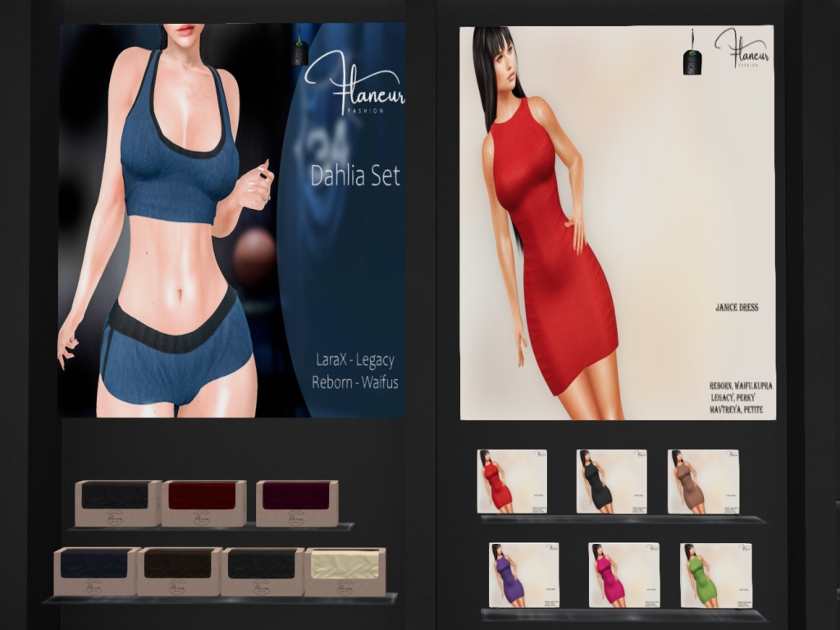Click the "Dahlia Set" title text

(x=355, y=176)
